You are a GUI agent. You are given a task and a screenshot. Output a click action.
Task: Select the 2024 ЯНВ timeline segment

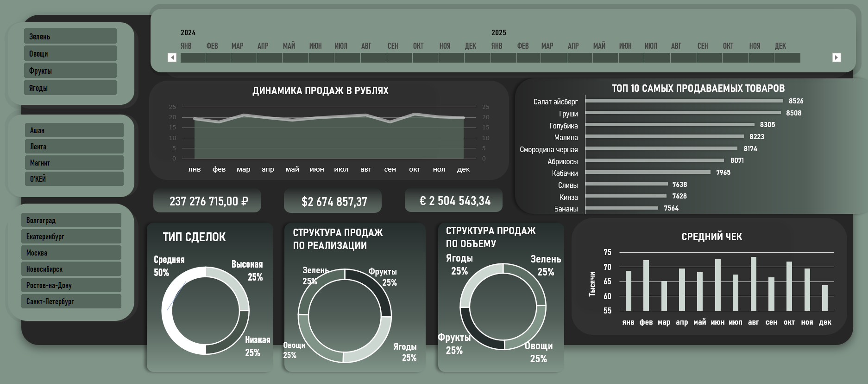pos(193,58)
